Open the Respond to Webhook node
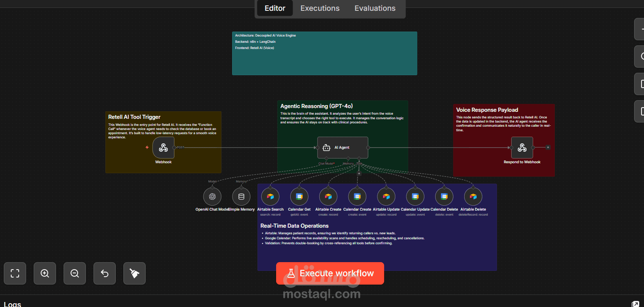Screen dimensions: 644x307 522,147
